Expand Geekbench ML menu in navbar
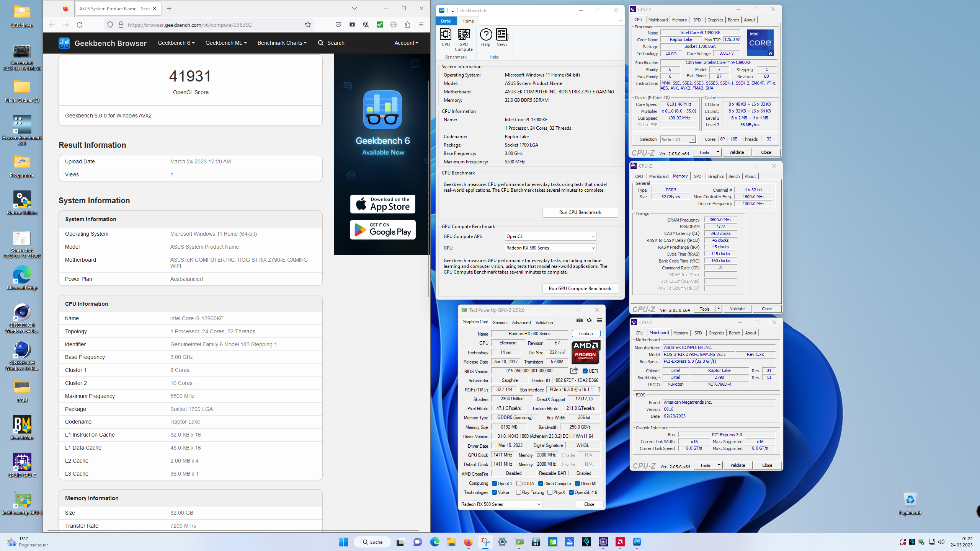Screen dimensions: 980x551 (x=226, y=43)
